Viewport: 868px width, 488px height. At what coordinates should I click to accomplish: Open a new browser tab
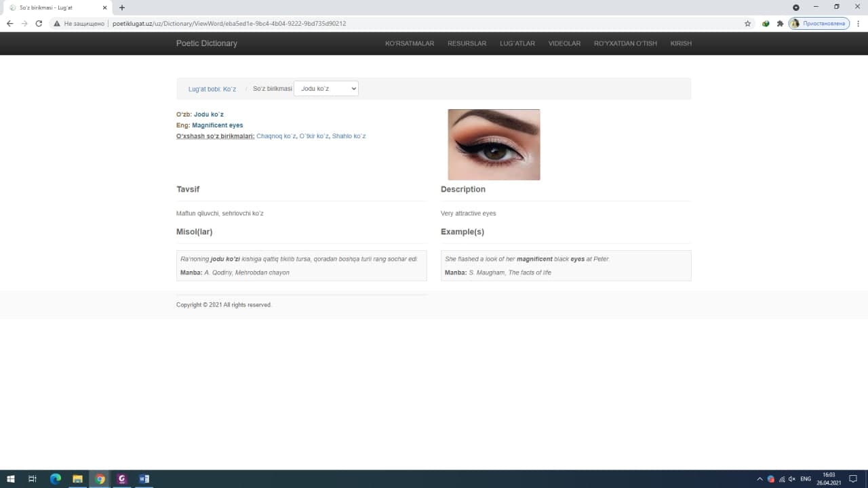click(x=122, y=7)
